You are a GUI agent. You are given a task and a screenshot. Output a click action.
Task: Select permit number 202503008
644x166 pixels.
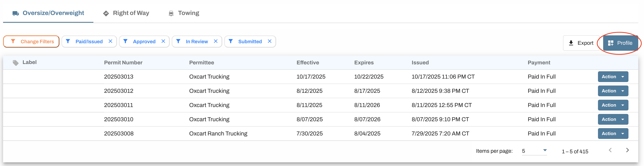(119, 134)
